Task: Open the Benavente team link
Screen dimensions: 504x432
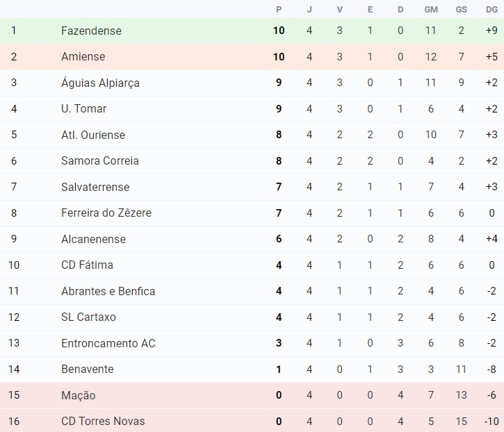Action: 87,369
